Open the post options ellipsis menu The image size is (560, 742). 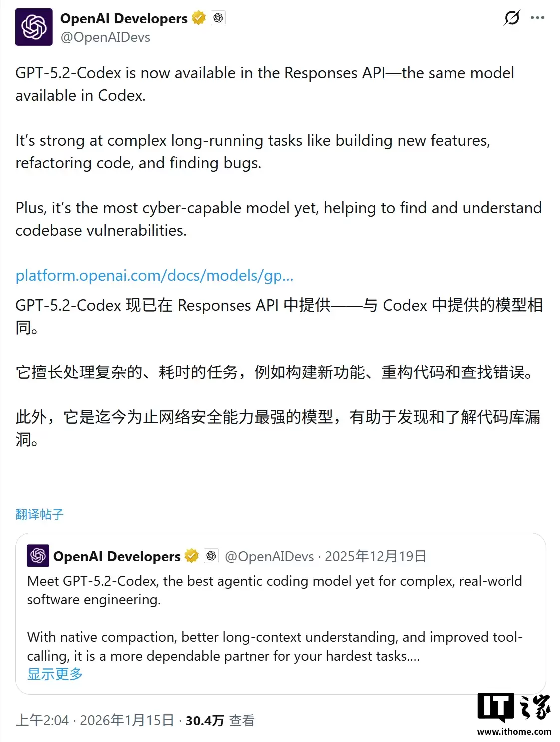[x=538, y=18]
